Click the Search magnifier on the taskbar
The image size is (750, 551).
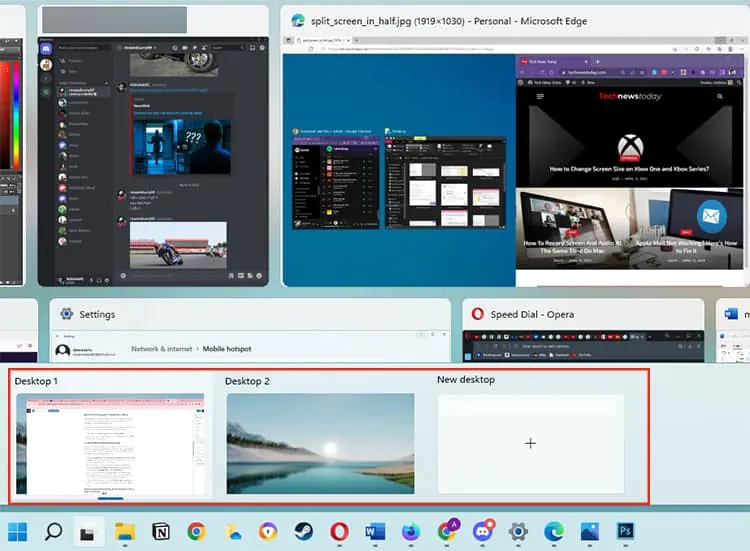(x=53, y=531)
